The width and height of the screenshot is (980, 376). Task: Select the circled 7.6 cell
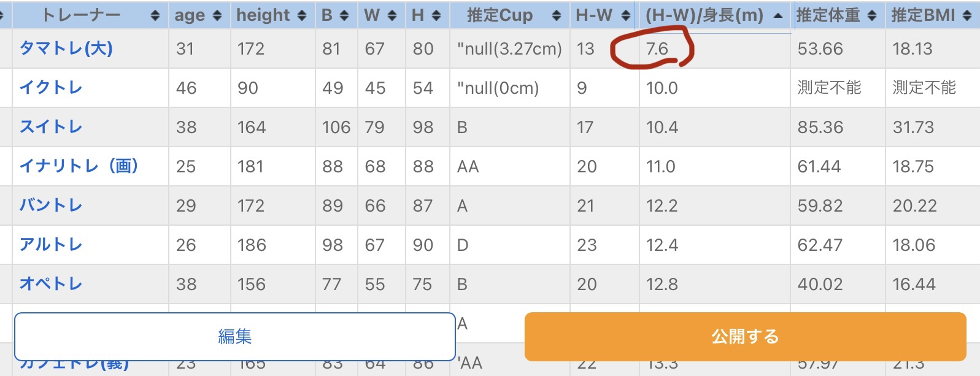[657, 48]
